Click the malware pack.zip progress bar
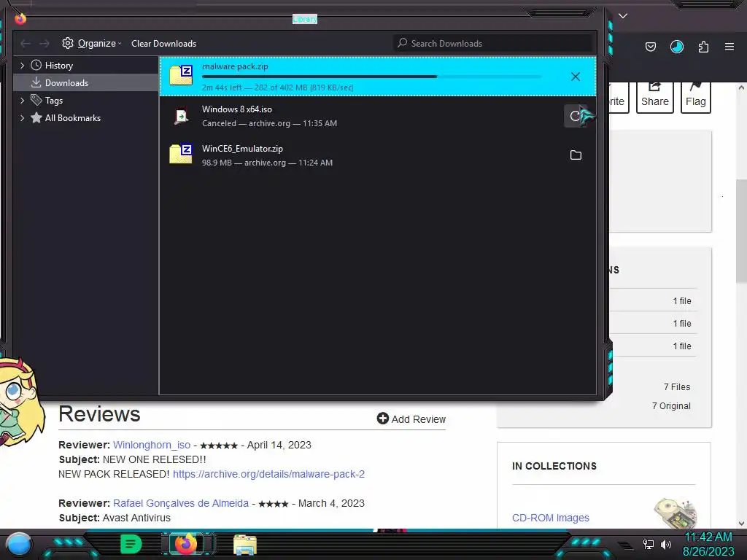 tap(371, 76)
